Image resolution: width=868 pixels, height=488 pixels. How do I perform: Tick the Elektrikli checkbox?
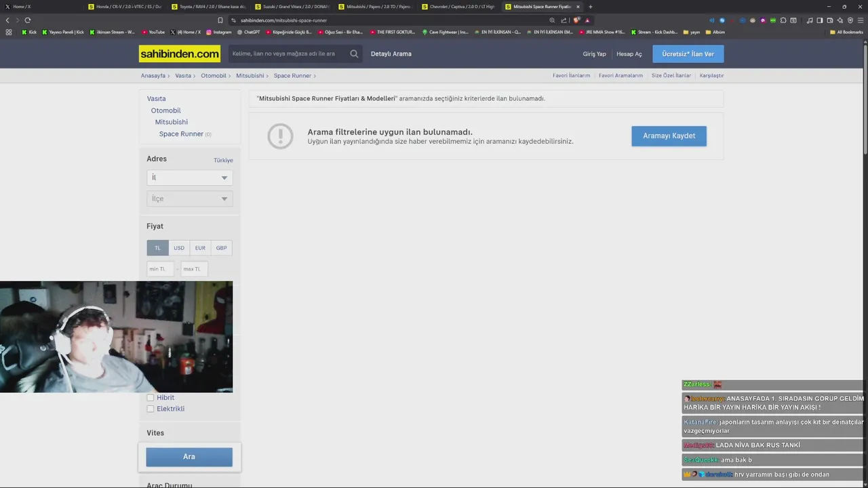151,409
